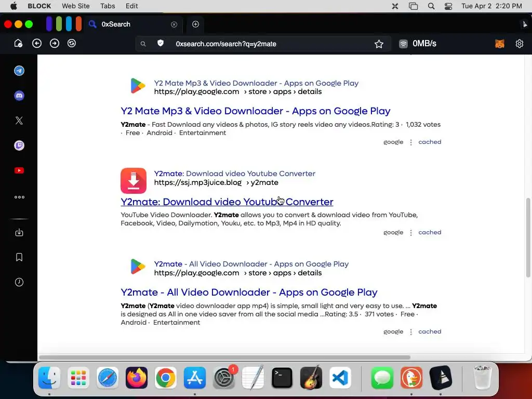
Task: Click small Y2 Mate Mp3 breadcrumb title
Action: point(256,83)
